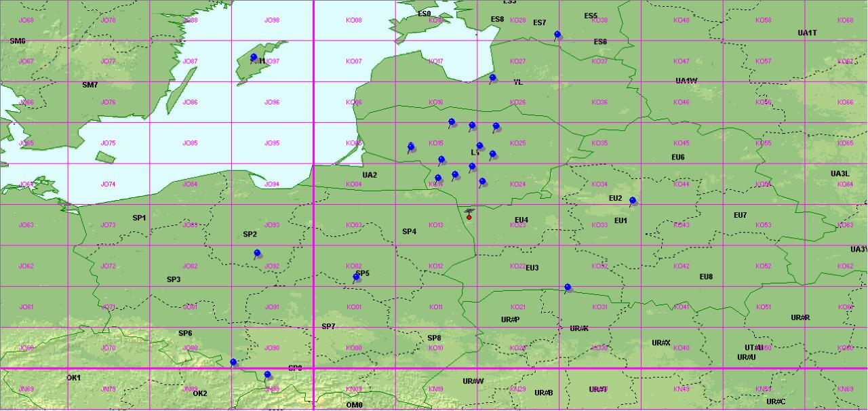
Task: Click the blue pin near SP2 in JO92
Action: (x=257, y=254)
